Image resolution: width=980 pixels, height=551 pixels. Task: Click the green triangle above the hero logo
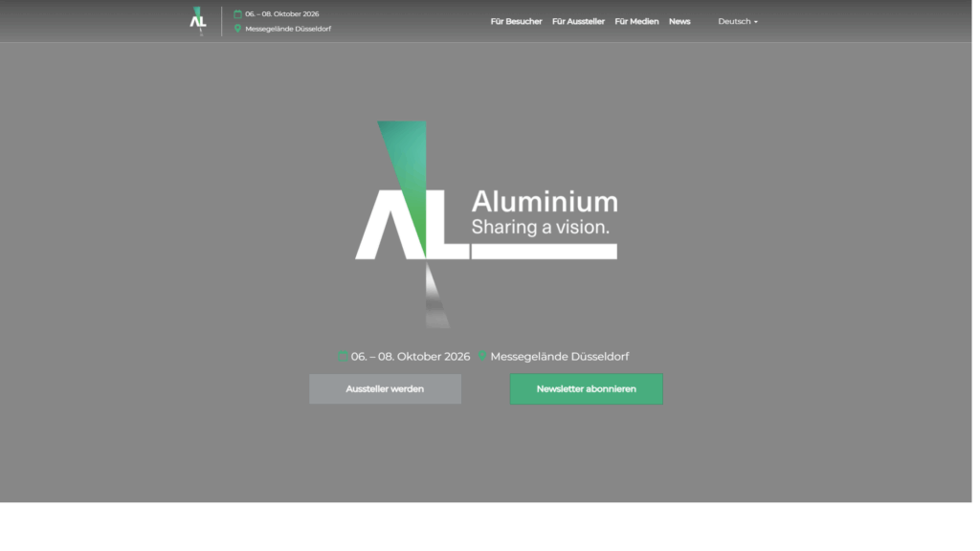(405, 153)
